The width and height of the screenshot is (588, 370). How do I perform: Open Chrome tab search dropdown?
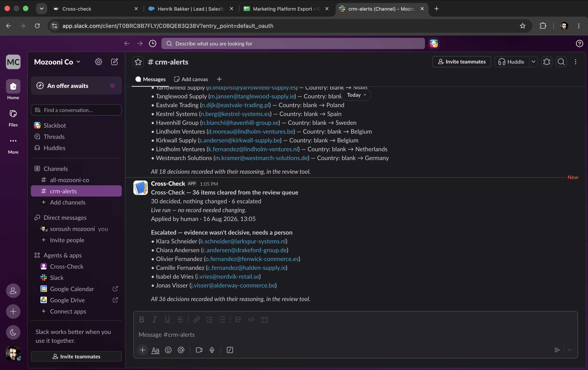point(41,9)
